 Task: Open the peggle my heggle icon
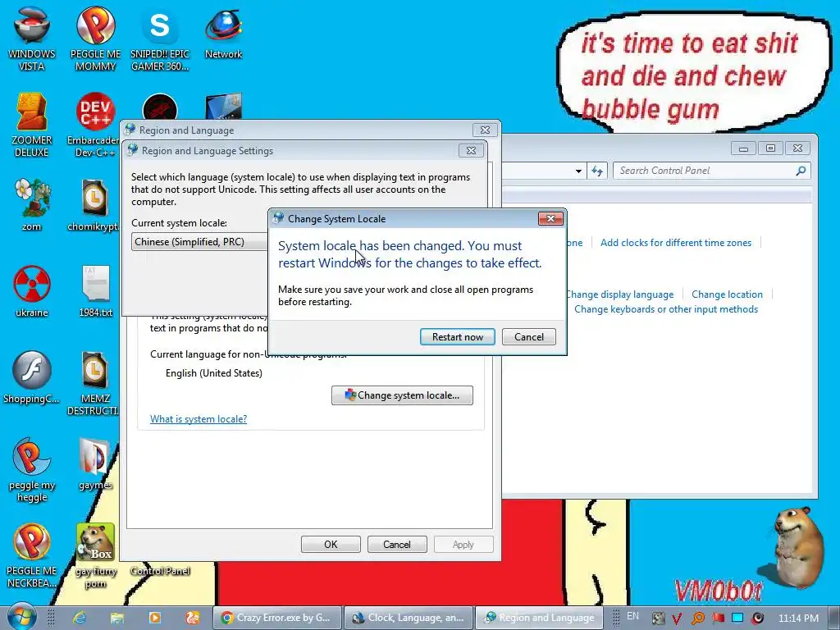[32, 469]
